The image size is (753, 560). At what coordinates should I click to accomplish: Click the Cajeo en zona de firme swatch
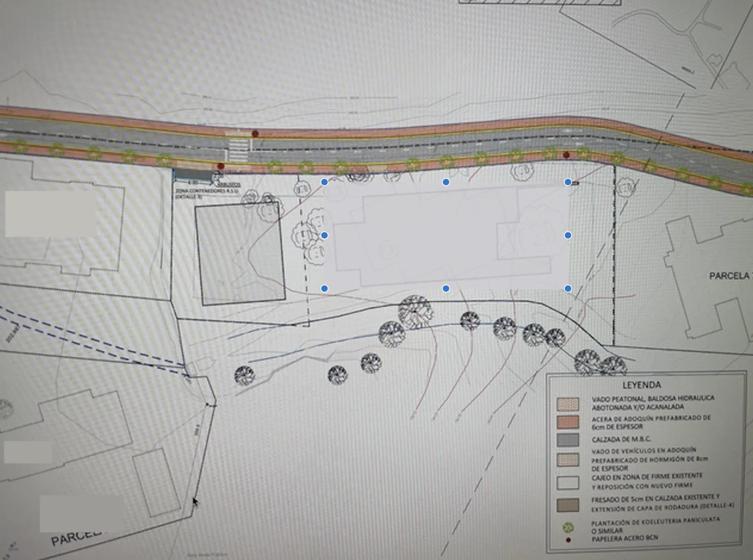click(x=568, y=483)
